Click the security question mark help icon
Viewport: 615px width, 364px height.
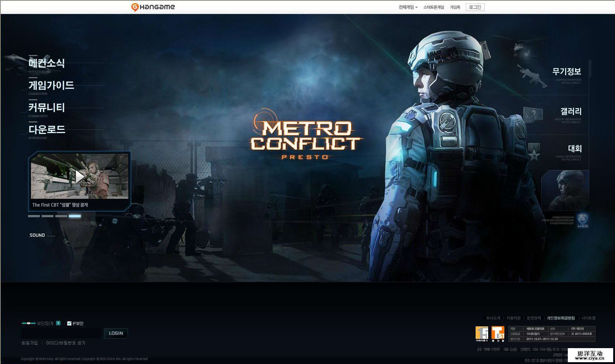(58, 323)
